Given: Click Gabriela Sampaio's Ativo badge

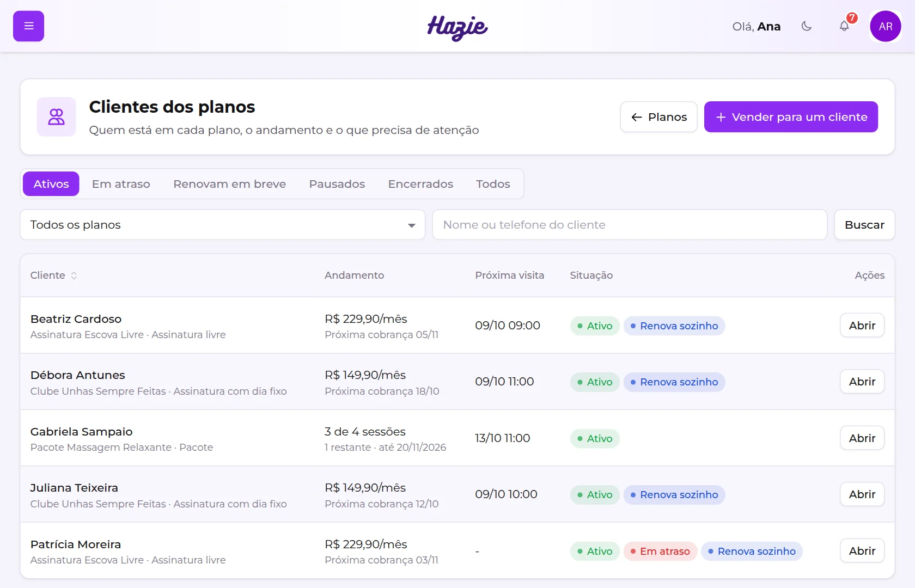Looking at the screenshot, I should tap(595, 439).
